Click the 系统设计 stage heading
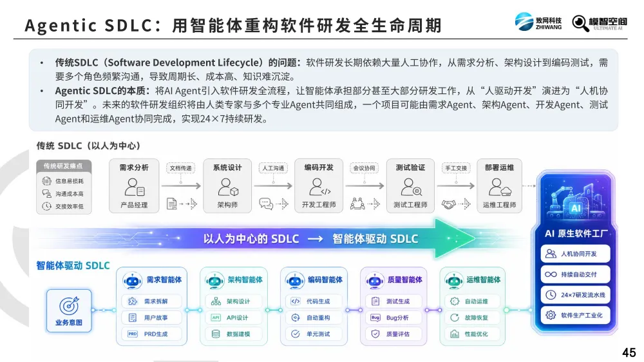The height and width of the screenshot is (362, 644). pyautogui.click(x=227, y=167)
